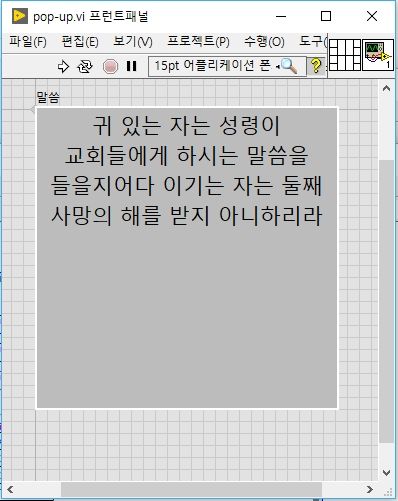This screenshot has width=398, height=501.
Task: Click the LabVIEW icon in title bar
Action: [20, 16]
